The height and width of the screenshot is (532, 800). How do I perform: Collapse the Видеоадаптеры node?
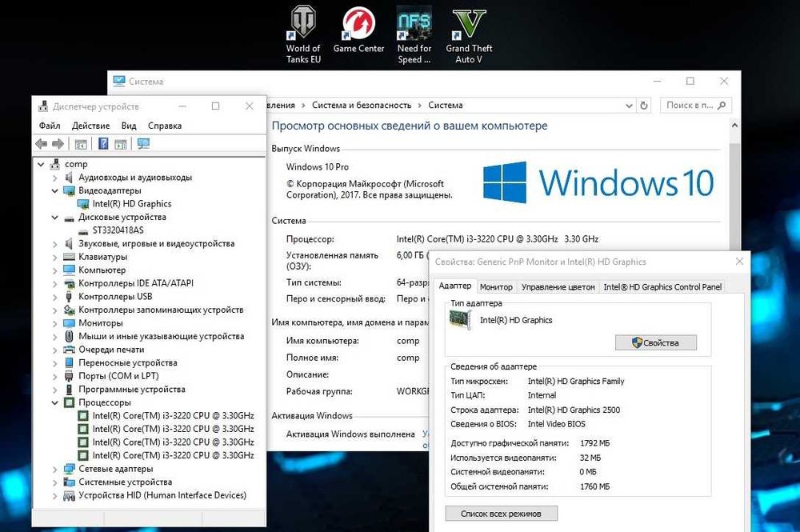(x=54, y=190)
